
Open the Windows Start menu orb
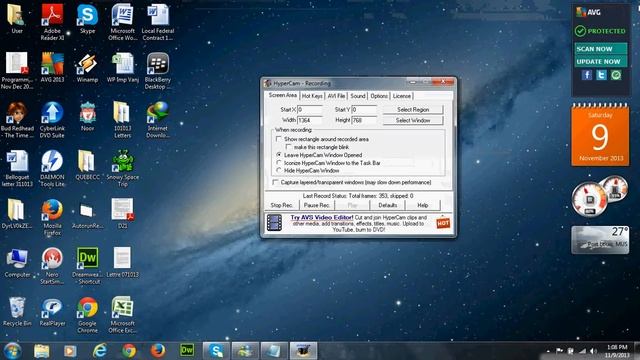(13, 351)
